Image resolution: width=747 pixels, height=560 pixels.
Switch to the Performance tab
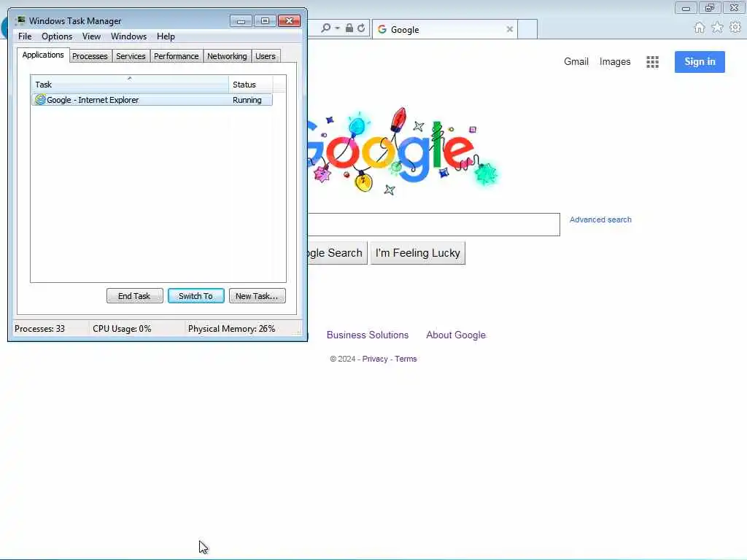click(x=177, y=56)
